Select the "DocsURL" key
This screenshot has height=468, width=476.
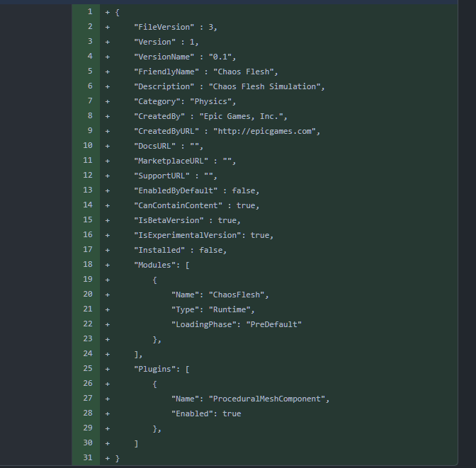click(154, 146)
